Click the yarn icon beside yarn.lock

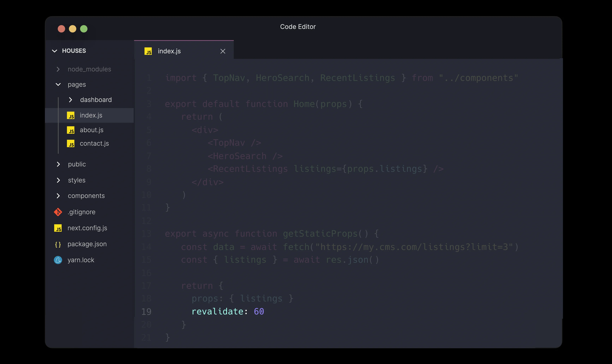coord(58,260)
